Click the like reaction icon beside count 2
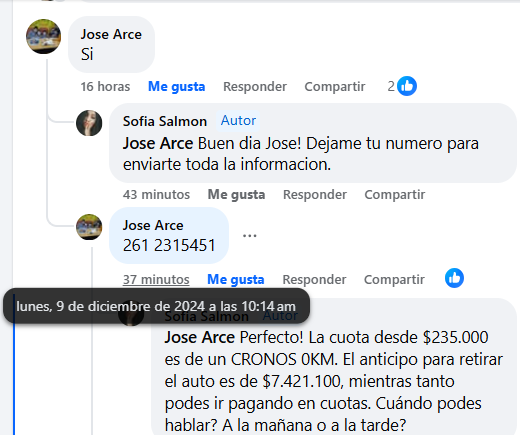 coord(407,86)
